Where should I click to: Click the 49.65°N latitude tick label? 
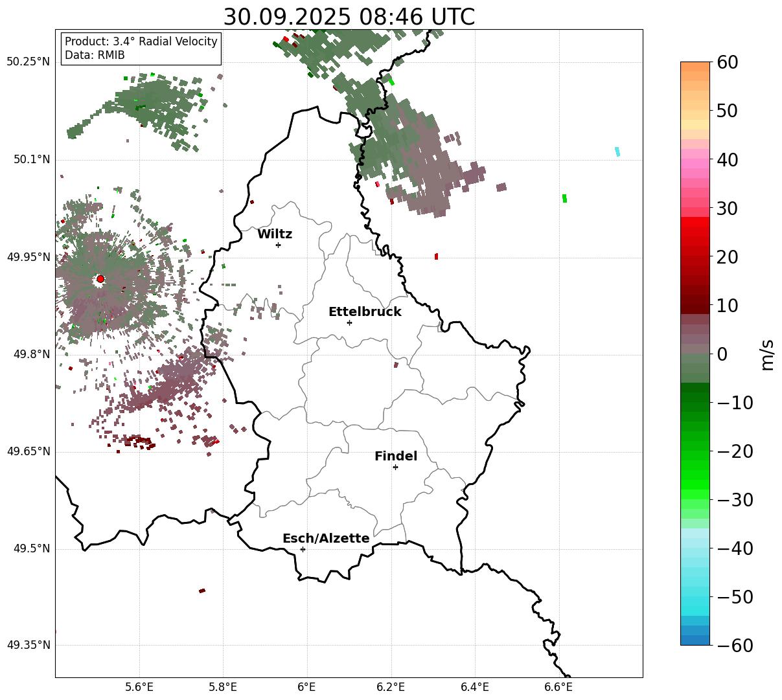click(28, 451)
